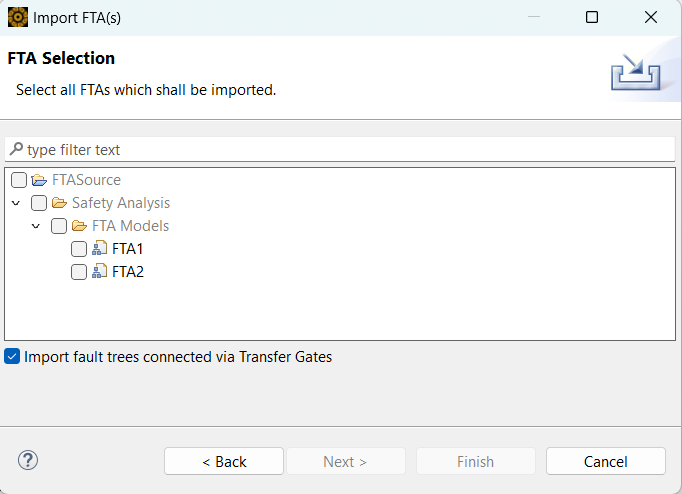Open help via question mark icon

click(x=28, y=461)
